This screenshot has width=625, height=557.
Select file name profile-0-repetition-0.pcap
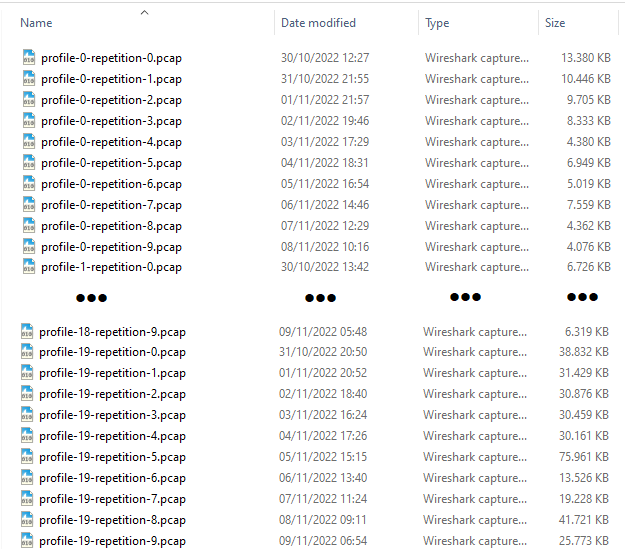pyautogui.click(x=111, y=58)
